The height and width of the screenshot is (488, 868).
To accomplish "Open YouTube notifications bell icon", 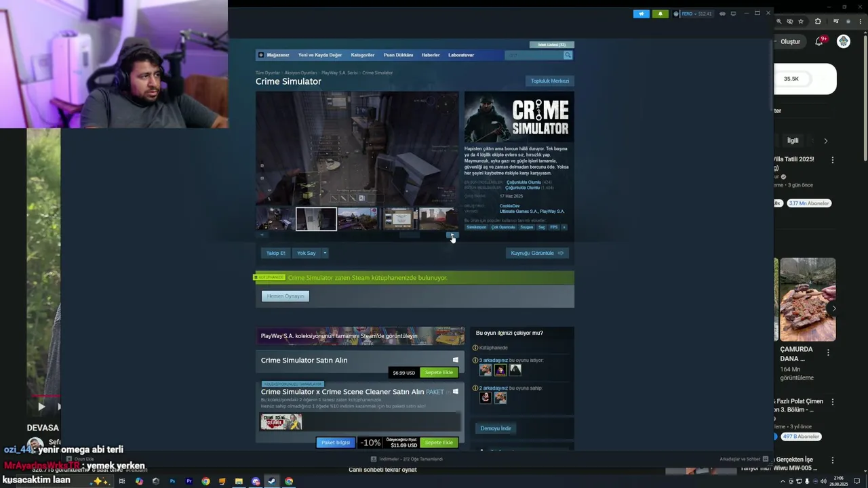I will click(820, 41).
